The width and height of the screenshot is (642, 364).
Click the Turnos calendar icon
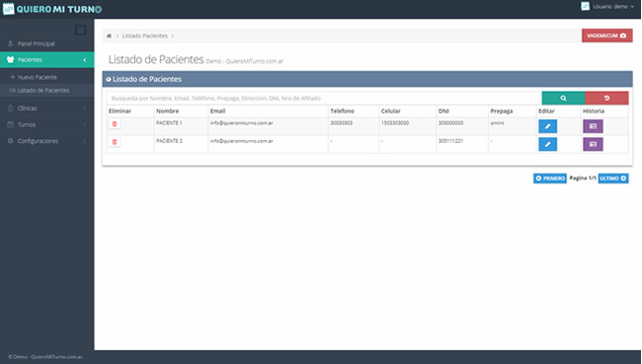coord(10,124)
